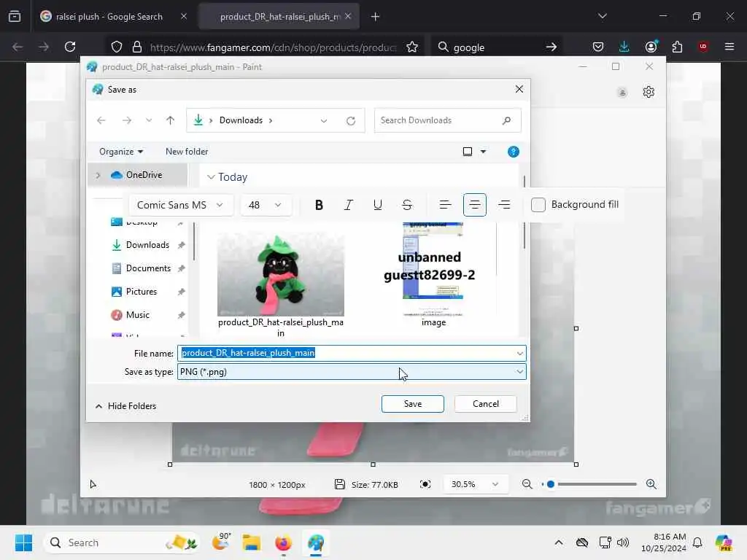List all Firefox tabs dropdown

(x=602, y=16)
